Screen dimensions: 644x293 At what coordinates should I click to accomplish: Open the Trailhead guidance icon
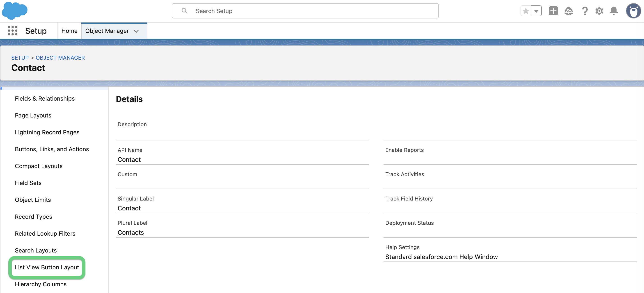(x=569, y=11)
